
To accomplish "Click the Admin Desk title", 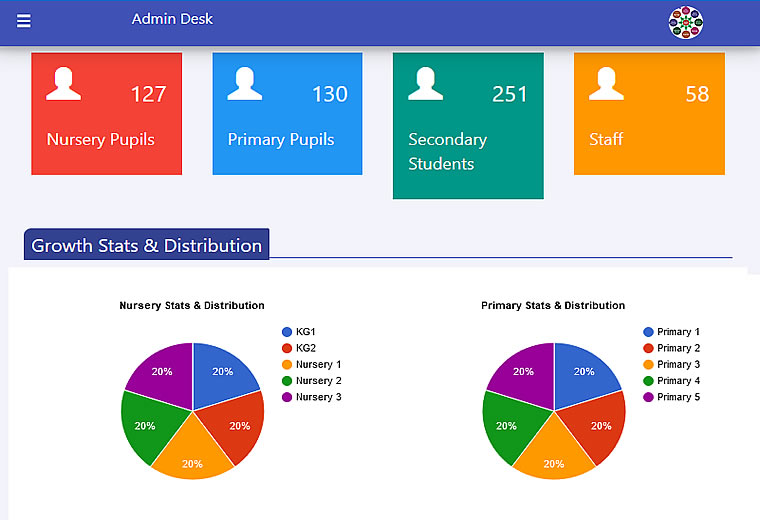I will 172,19.
